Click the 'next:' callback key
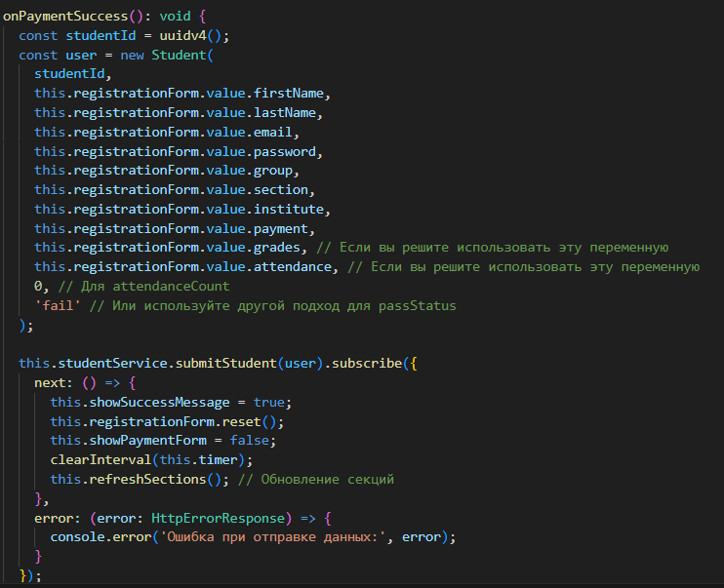The width and height of the screenshot is (724, 588). point(54,382)
